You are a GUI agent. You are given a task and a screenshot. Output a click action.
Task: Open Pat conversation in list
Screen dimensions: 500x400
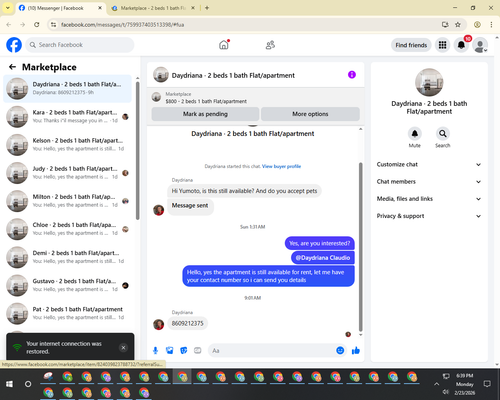point(67,313)
